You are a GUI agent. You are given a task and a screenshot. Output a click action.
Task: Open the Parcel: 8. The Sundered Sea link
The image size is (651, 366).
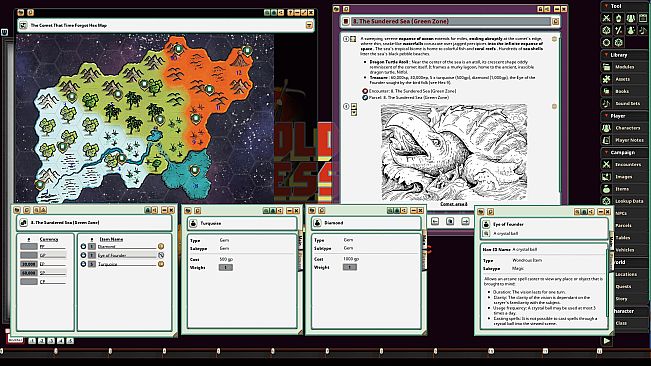coord(409,98)
